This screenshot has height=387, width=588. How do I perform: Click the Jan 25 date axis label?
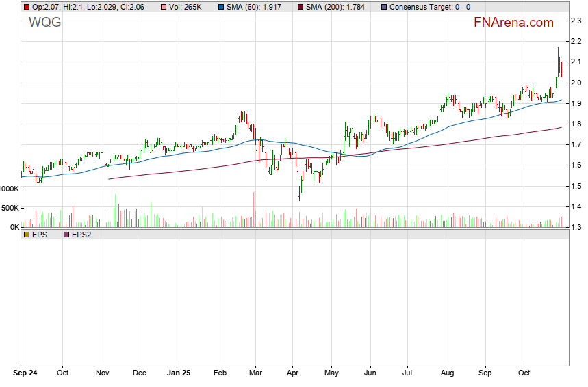pyautogui.click(x=179, y=373)
